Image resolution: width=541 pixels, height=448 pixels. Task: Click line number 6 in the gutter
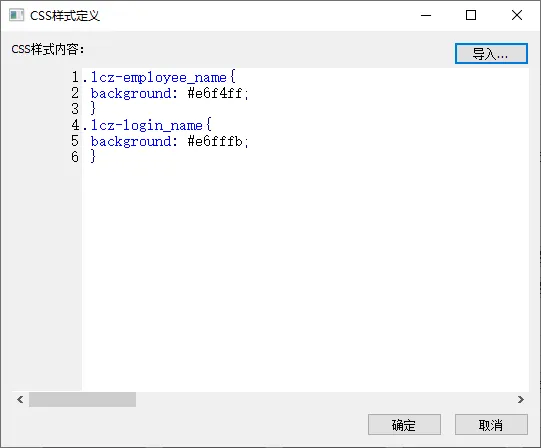(75, 157)
